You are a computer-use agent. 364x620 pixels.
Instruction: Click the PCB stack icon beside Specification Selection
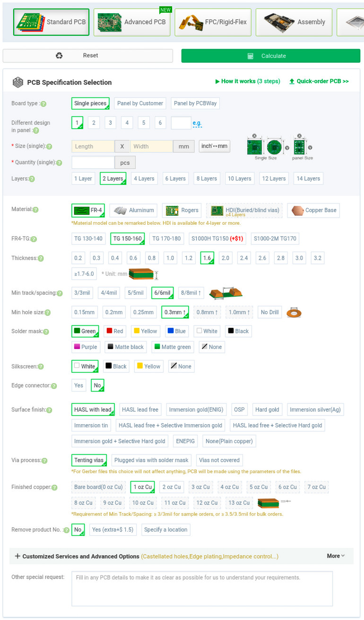coord(17,82)
